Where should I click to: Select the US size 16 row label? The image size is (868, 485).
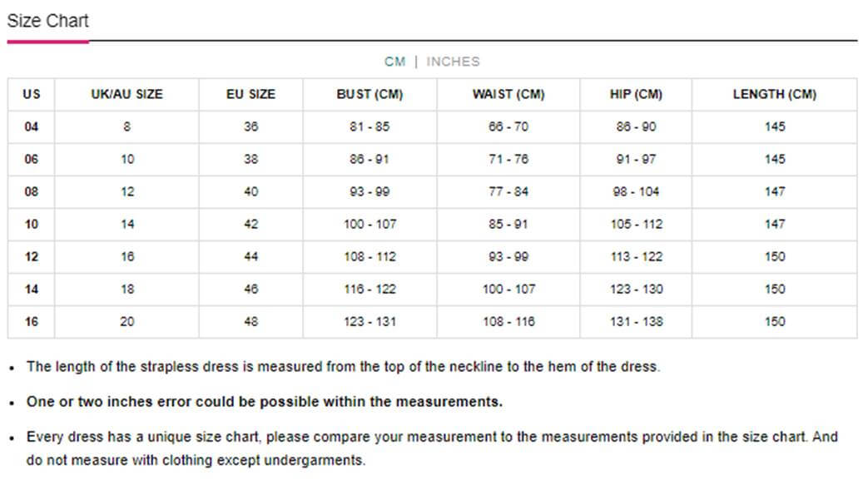(x=32, y=322)
